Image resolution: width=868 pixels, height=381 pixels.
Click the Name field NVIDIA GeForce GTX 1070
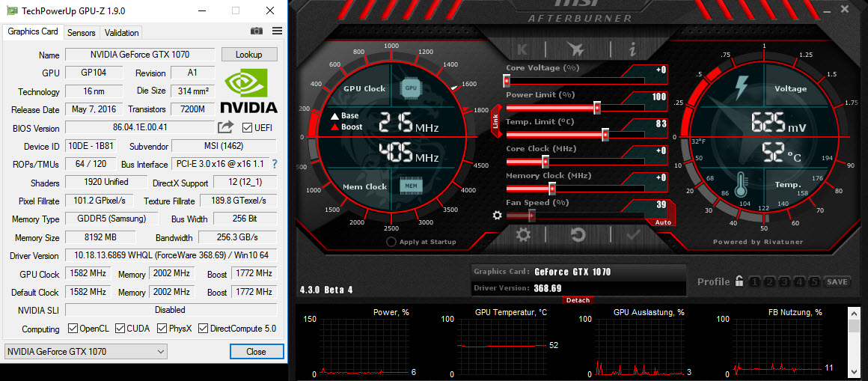tap(140, 55)
